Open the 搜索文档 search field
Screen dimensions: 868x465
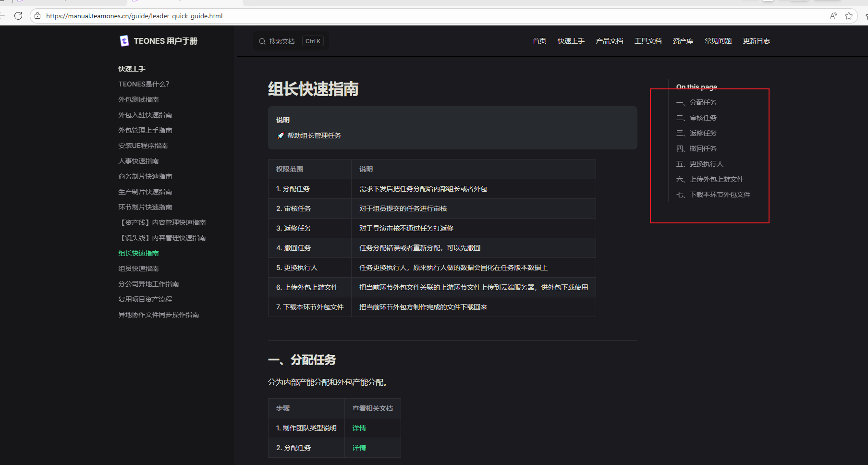point(291,41)
